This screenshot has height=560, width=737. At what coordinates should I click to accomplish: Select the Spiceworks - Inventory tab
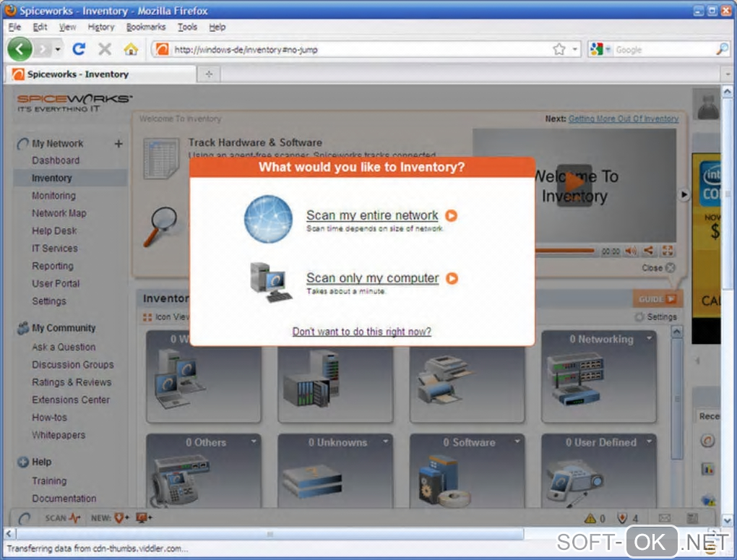point(102,74)
